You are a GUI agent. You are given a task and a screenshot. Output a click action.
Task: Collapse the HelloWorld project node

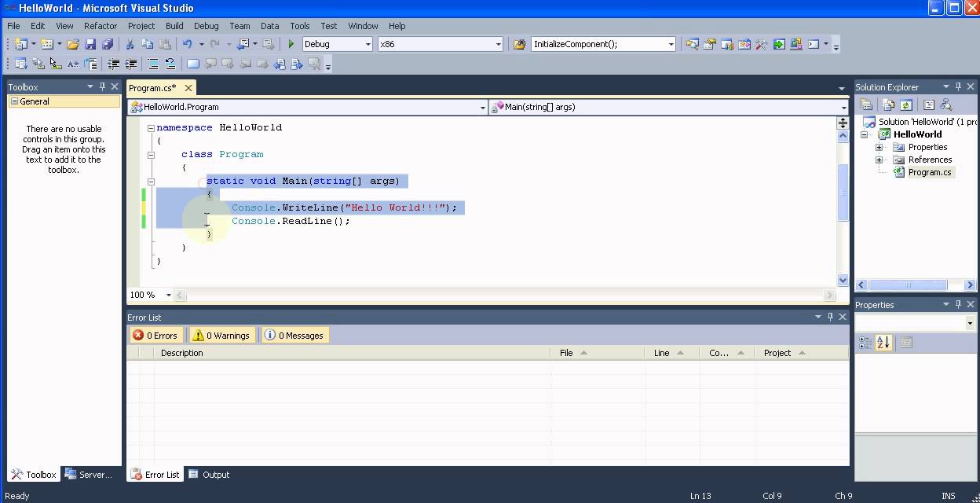865,134
